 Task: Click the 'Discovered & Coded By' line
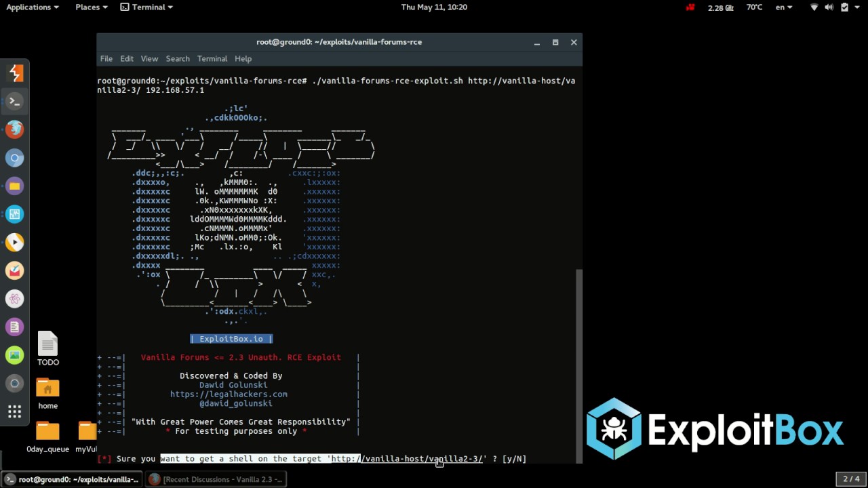(231, 375)
